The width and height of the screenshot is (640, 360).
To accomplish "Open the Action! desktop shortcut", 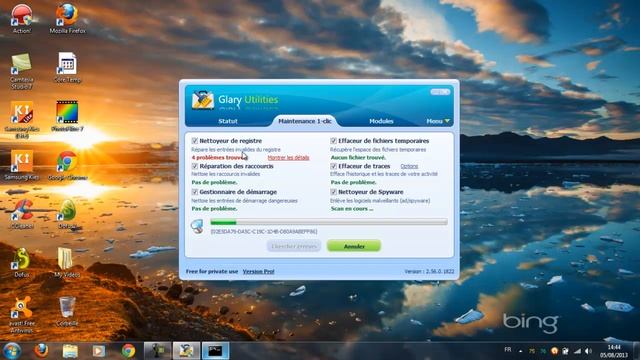I will 22,18.
